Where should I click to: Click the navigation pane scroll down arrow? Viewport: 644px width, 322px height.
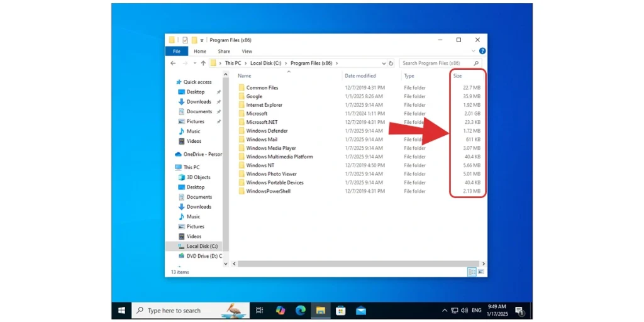click(x=226, y=264)
